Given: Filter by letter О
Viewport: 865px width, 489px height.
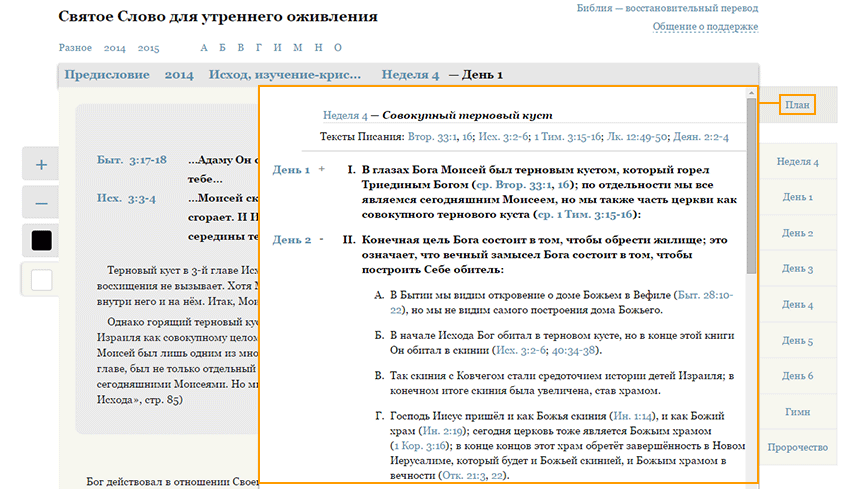Looking at the screenshot, I should tap(338, 47).
